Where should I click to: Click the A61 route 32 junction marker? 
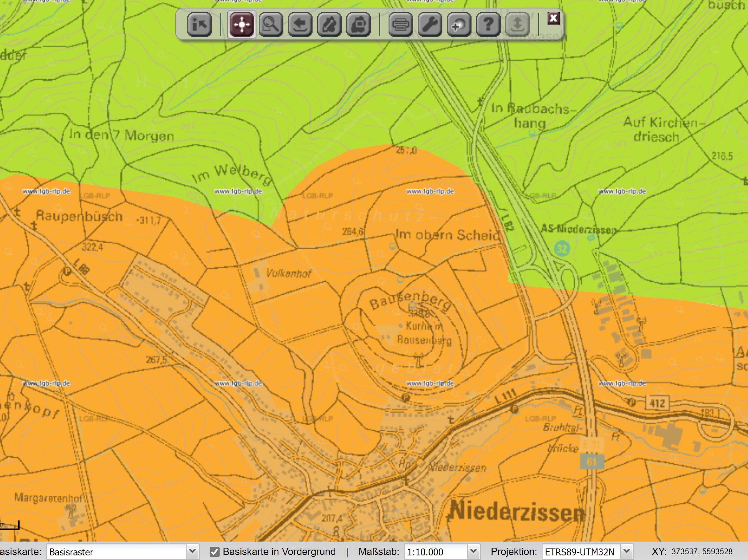click(562, 249)
